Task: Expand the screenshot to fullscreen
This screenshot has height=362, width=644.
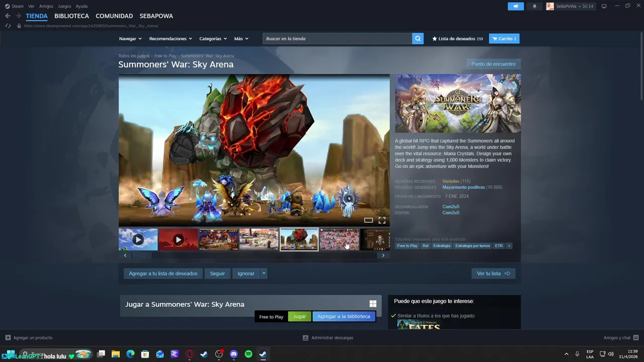Action: tap(382, 220)
